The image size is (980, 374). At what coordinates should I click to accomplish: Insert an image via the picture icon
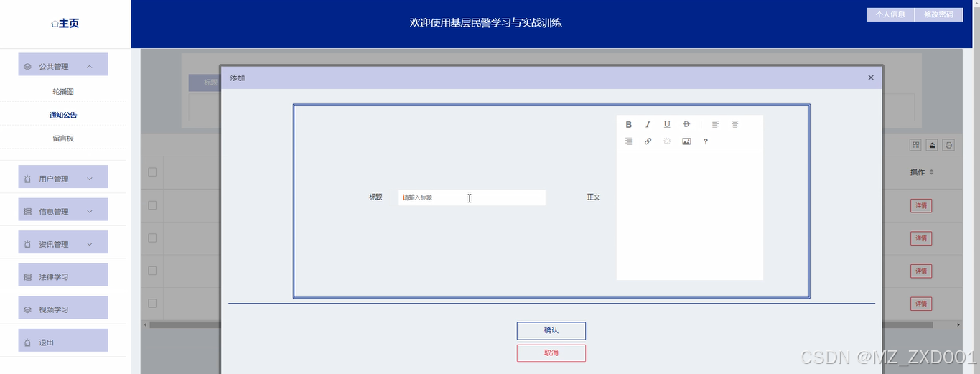[686, 141]
